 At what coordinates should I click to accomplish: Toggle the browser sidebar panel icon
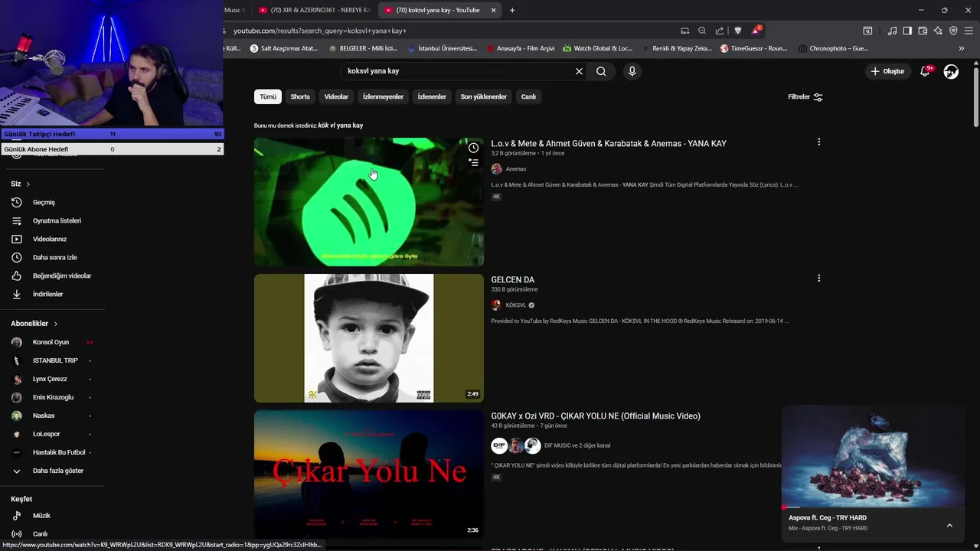907,31
